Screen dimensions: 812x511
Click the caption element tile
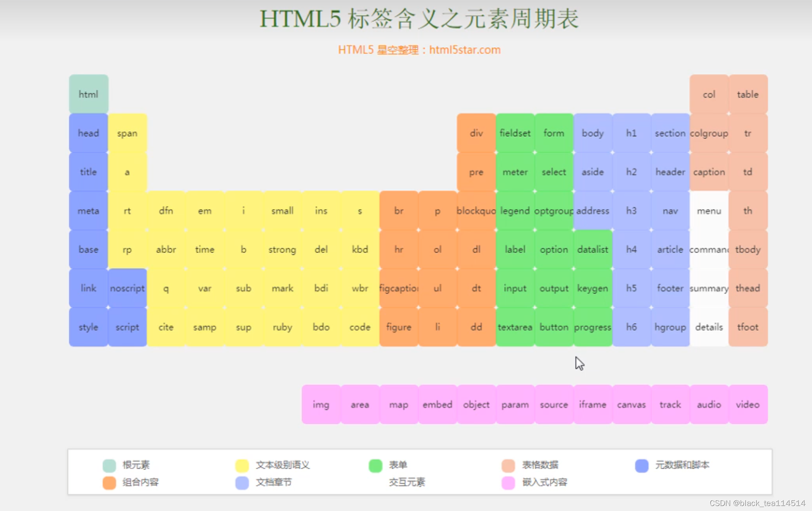[709, 172]
